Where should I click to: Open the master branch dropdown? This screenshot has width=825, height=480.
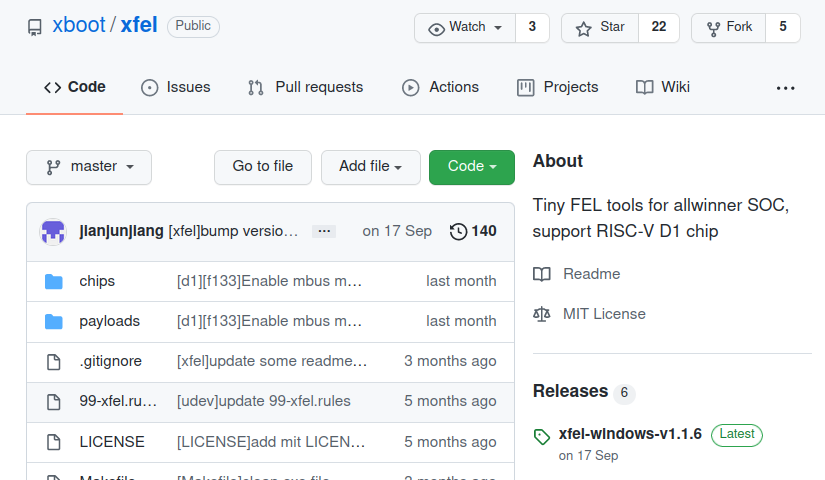89,167
